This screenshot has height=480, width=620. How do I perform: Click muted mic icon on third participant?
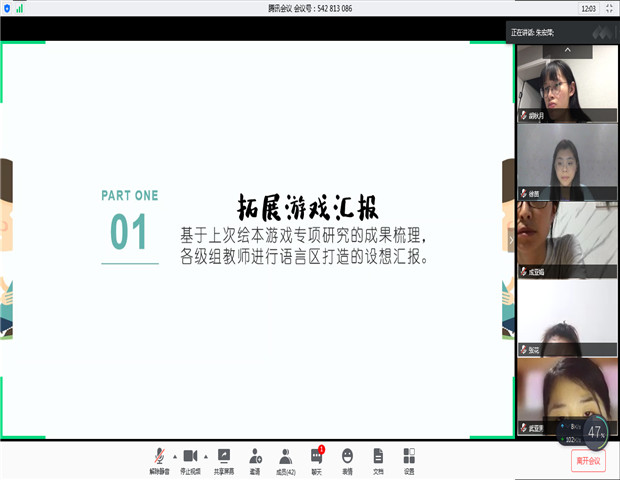pyautogui.click(x=524, y=272)
